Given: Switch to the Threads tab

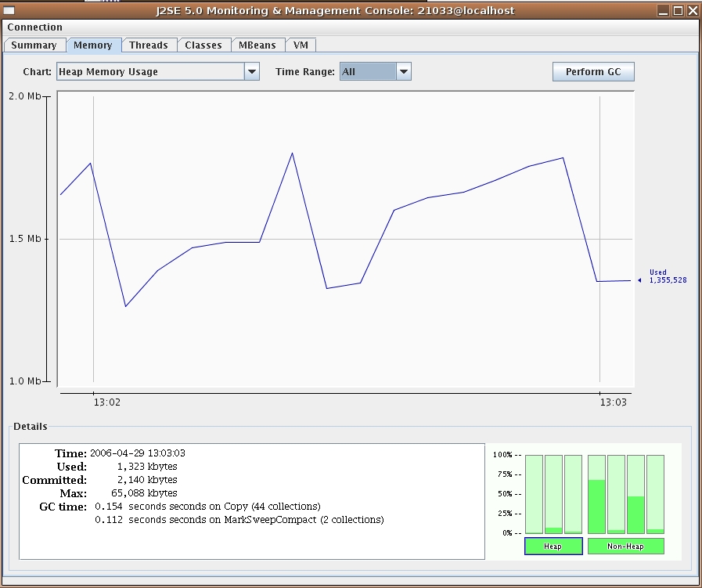Looking at the screenshot, I should tap(149, 45).
